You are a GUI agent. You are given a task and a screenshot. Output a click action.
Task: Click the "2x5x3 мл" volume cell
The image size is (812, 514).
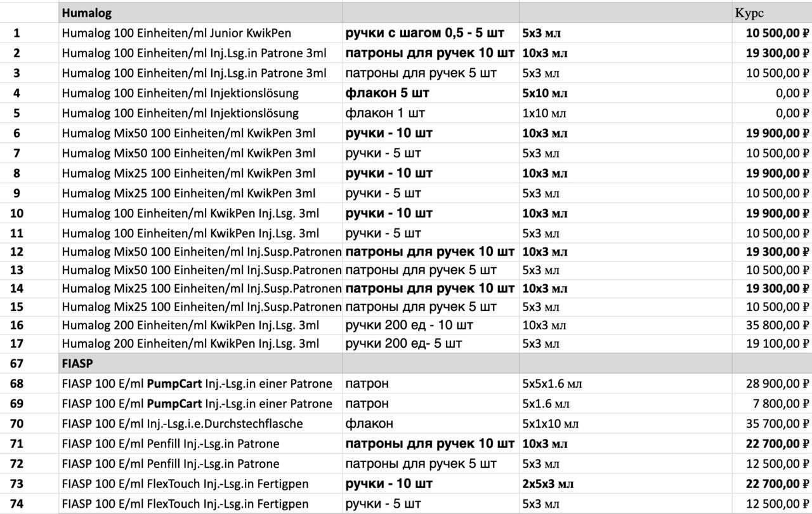pyautogui.click(x=548, y=484)
